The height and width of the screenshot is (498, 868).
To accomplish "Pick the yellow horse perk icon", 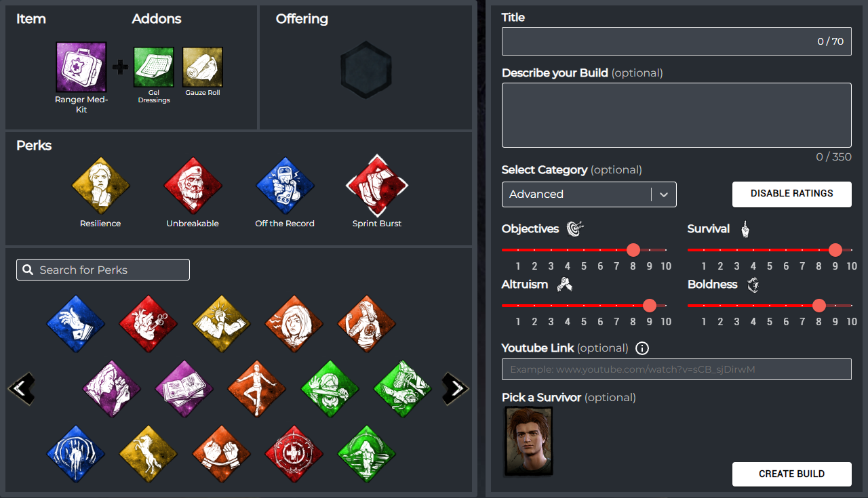I will click(x=149, y=455).
